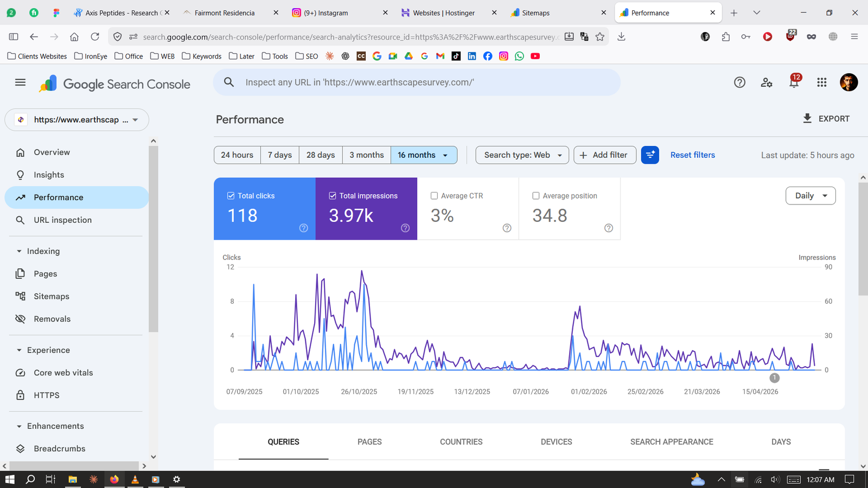Image resolution: width=868 pixels, height=488 pixels.
Task: Uncheck the Total clicks metric
Action: point(231,196)
